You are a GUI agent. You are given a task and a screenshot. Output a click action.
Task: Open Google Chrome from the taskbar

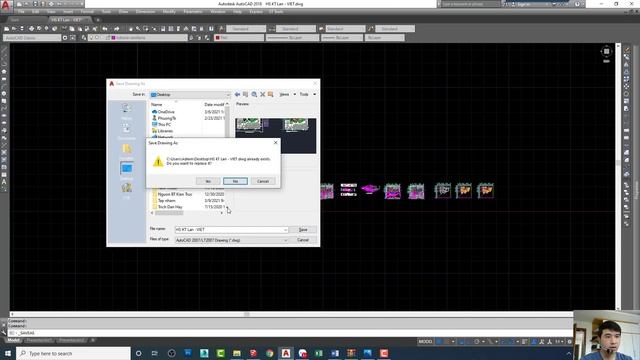269,353
